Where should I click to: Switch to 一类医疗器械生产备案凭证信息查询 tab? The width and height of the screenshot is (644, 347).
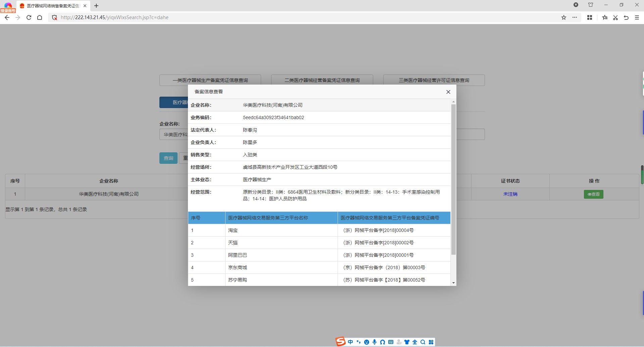point(210,80)
